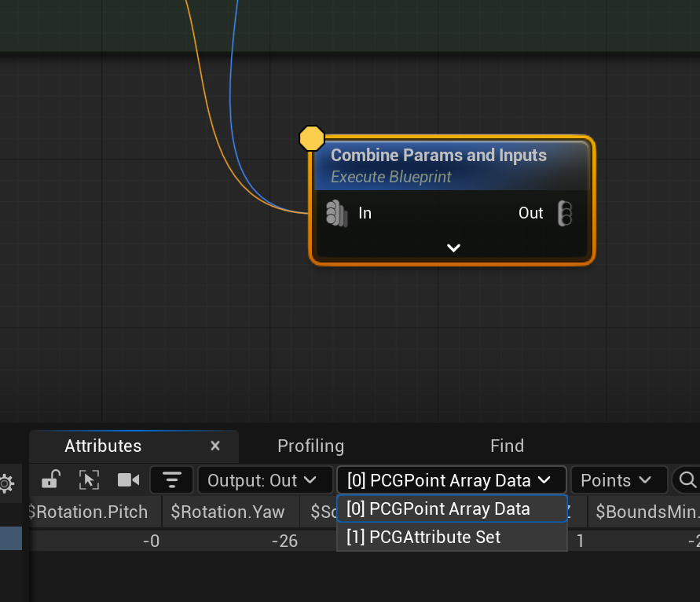This screenshot has height=602, width=700.
Task: Toggle the lock inspection icon
Action: pos(51,479)
